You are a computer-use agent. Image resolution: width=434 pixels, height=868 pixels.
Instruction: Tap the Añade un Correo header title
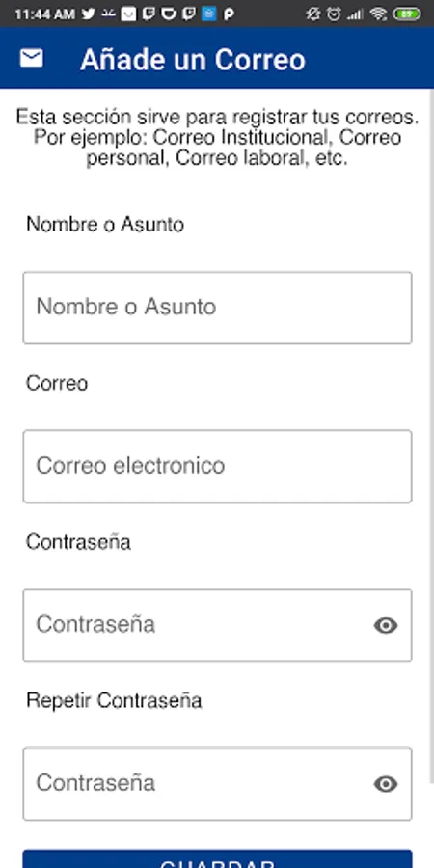[x=193, y=59]
